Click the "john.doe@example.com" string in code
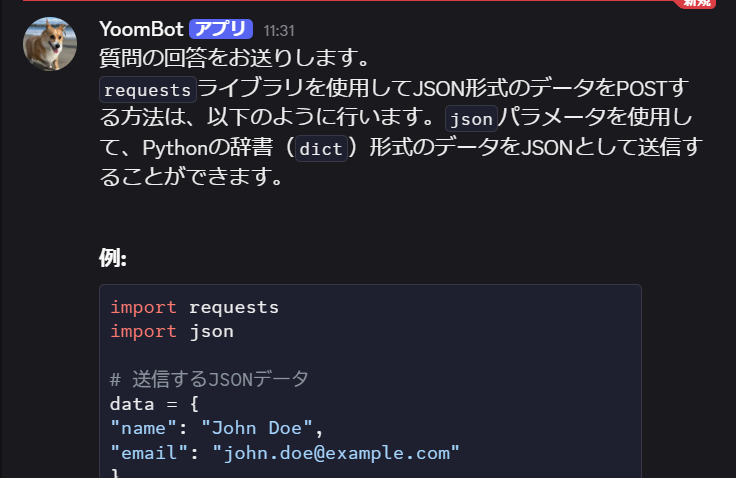The width and height of the screenshot is (736, 478). pos(336,453)
